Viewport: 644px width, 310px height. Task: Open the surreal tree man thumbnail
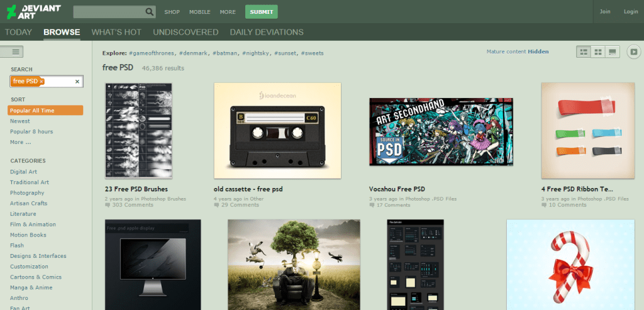point(294,265)
